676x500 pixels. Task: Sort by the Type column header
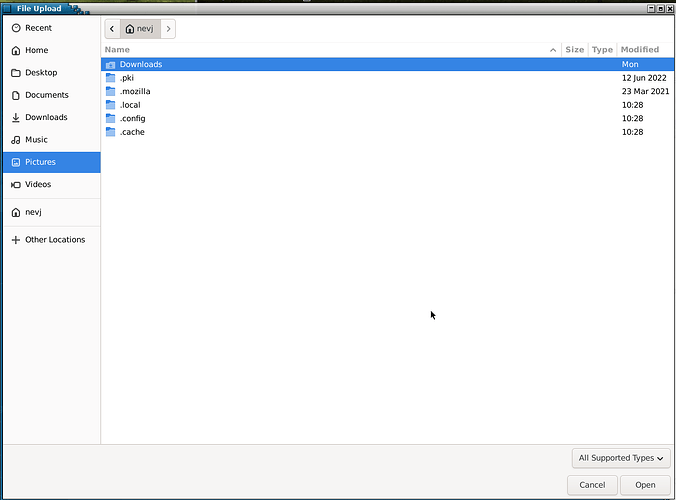(x=602, y=50)
